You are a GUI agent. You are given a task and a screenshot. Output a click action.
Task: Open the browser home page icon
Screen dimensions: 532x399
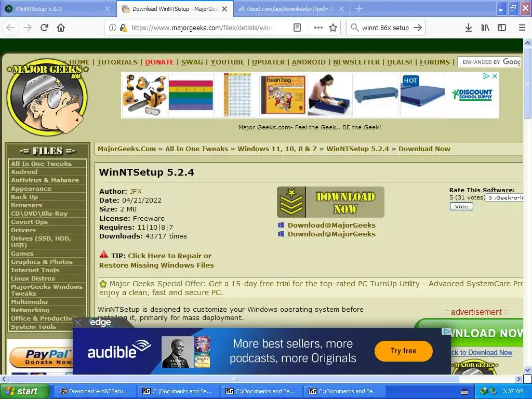click(x=61, y=28)
